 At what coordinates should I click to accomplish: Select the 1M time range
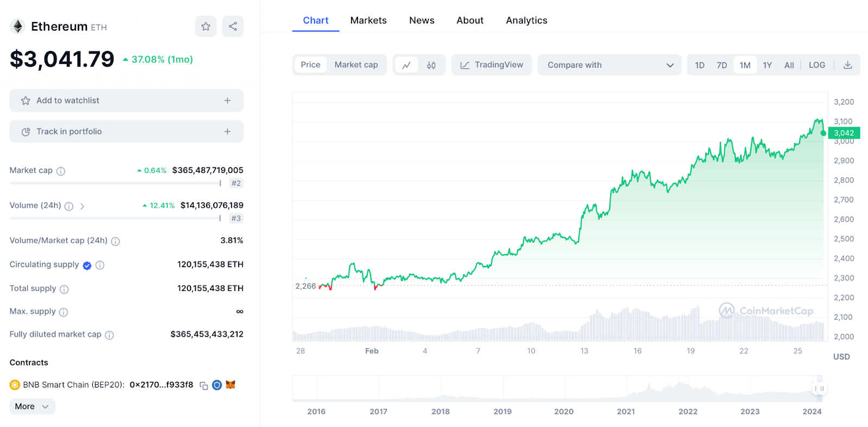tap(745, 65)
